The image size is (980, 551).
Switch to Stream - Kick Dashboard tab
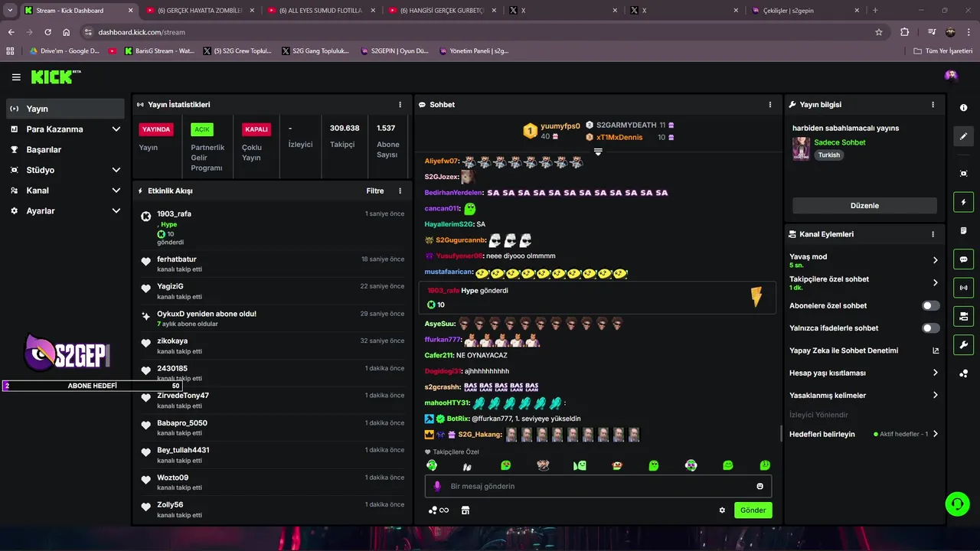[x=77, y=11]
